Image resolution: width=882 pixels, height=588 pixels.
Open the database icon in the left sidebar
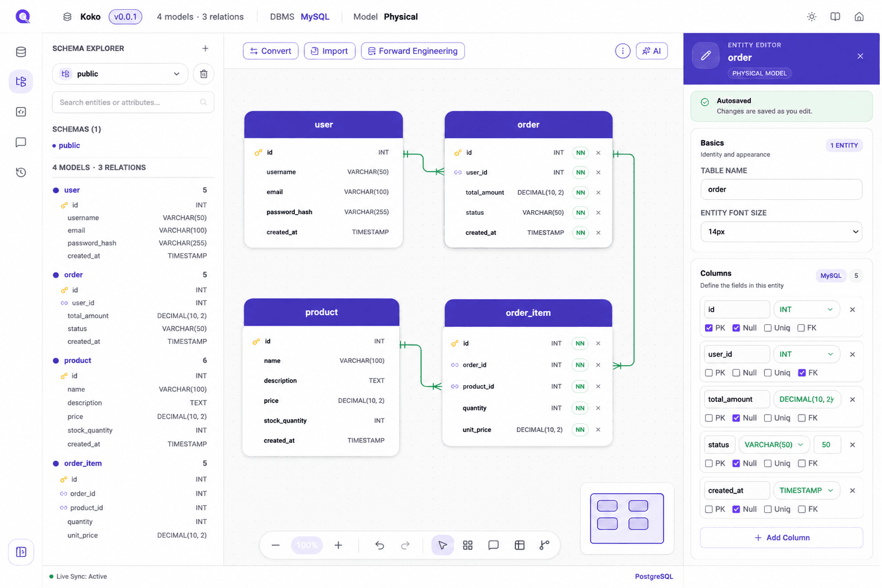[21, 52]
